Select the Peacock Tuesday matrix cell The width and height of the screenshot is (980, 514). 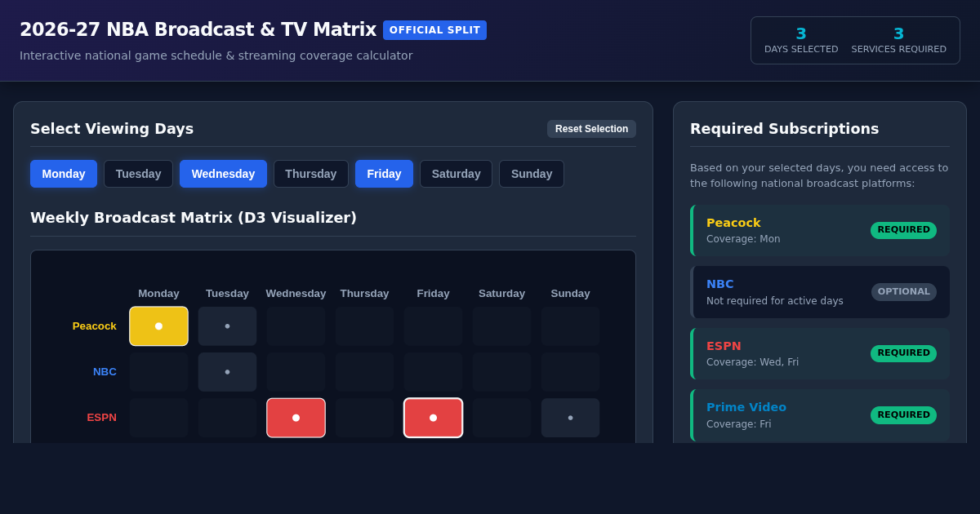pos(227,326)
